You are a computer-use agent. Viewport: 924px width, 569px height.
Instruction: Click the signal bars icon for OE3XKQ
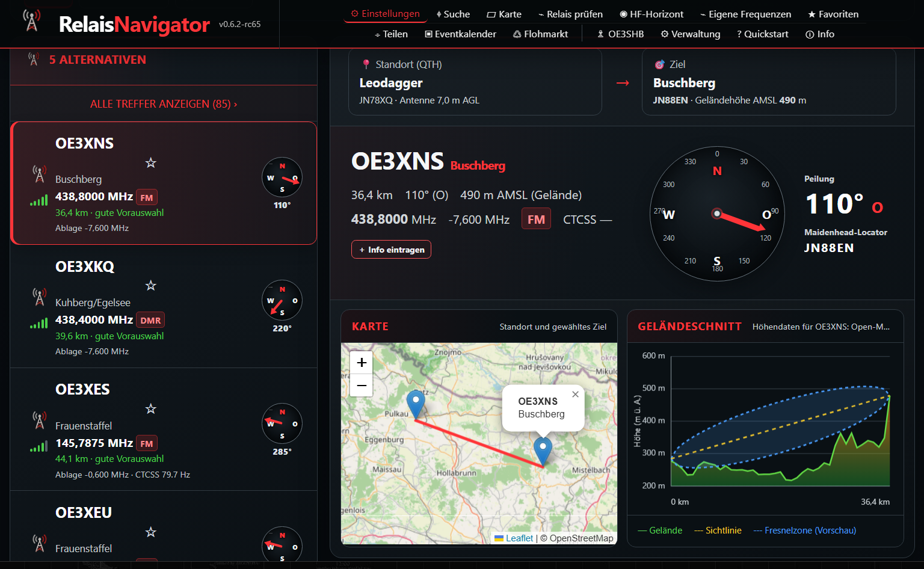(39, 323)
